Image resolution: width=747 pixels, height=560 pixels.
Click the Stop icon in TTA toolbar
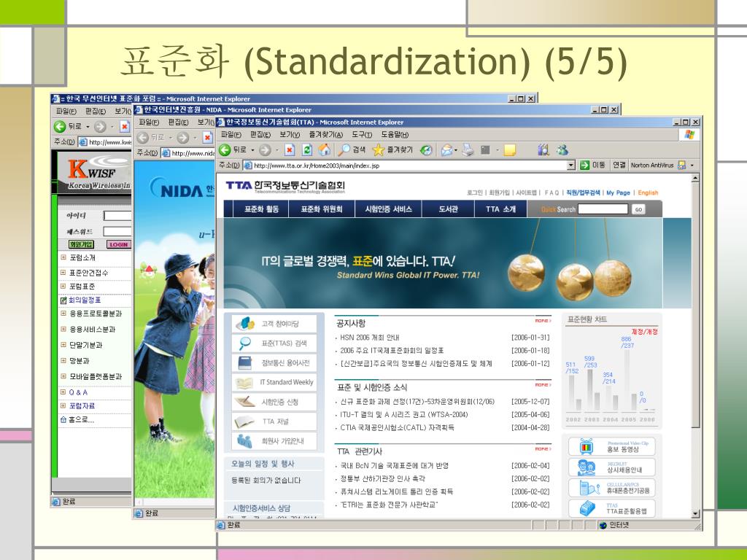289,150
